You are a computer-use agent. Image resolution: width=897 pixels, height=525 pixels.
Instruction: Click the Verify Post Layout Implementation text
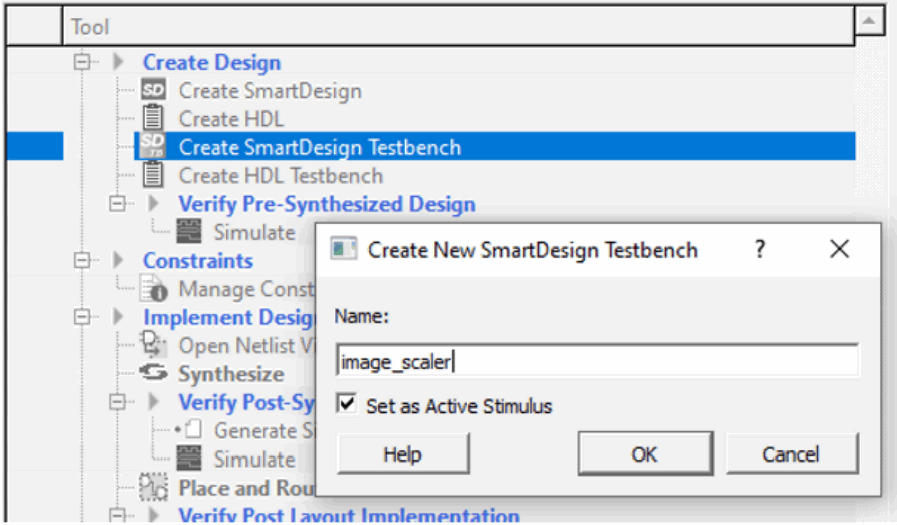pos(349,514)
